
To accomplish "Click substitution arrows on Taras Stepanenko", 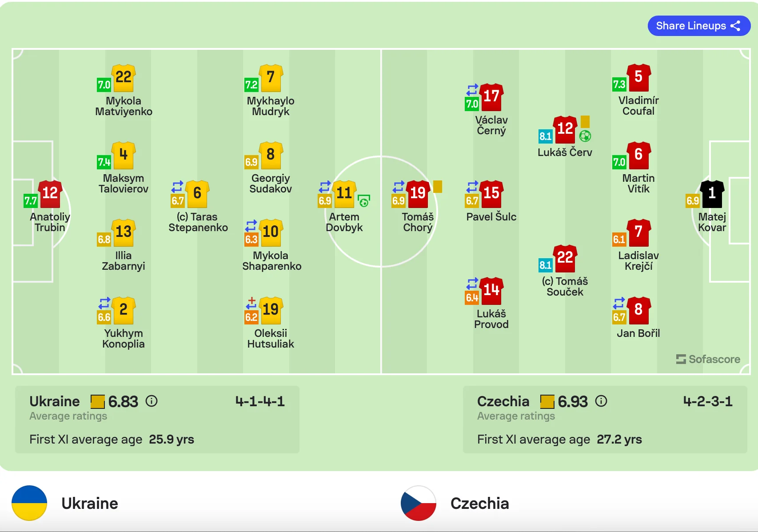I will click(x=177, y=186).
